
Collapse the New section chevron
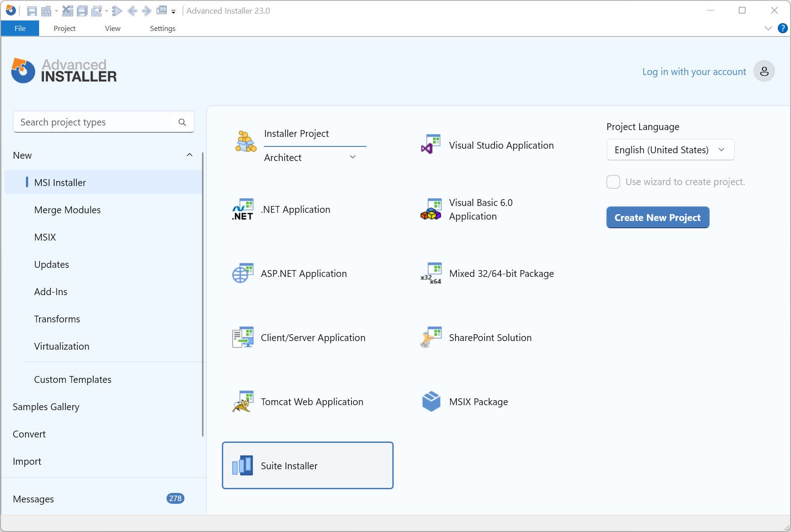[190, 155]
